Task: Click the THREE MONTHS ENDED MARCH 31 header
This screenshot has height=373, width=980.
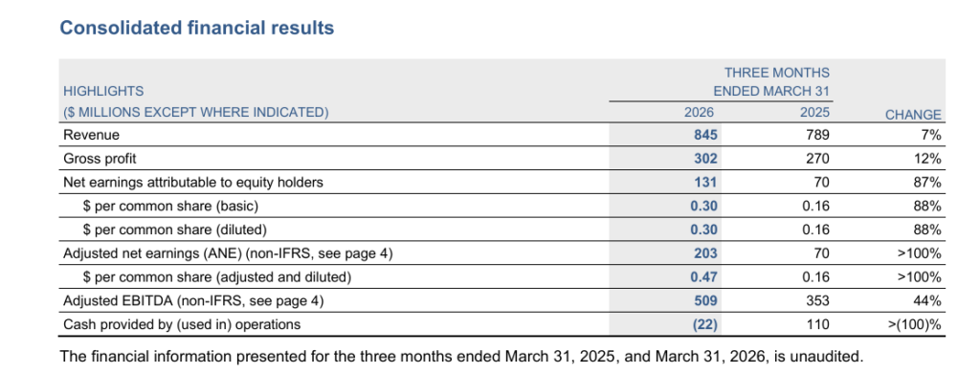Action: point(772,82)
